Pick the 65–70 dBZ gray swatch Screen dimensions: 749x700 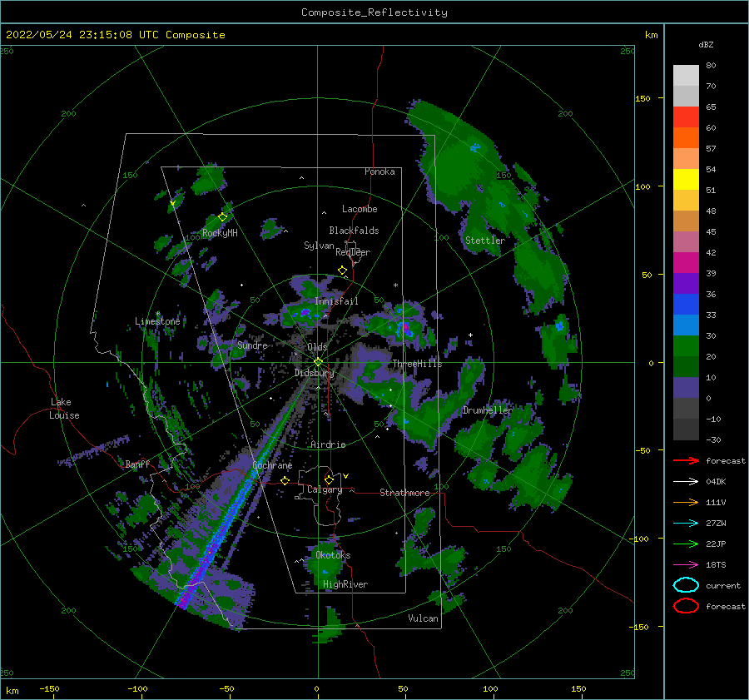686,96
